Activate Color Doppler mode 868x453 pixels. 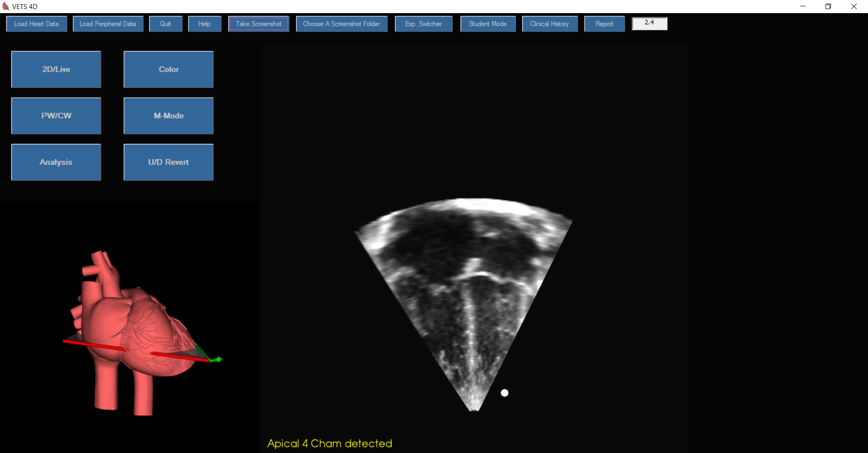[x=169, y=69]
